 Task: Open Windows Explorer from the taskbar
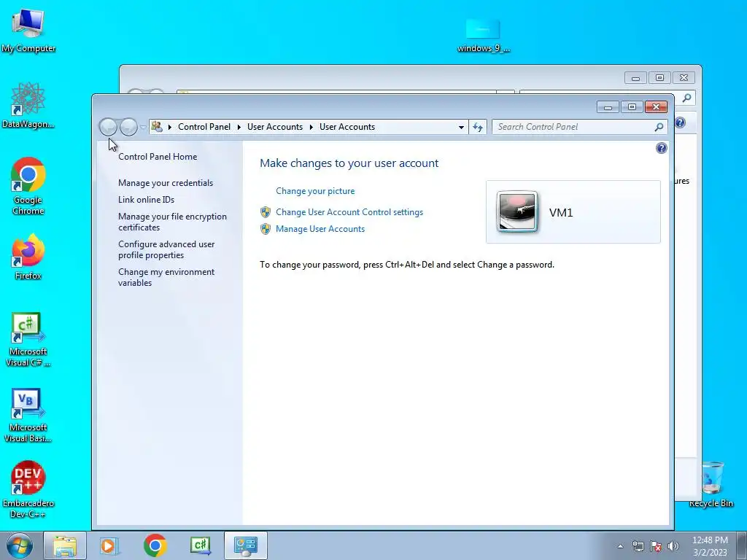pyautogui.click(x=65, y=545)
